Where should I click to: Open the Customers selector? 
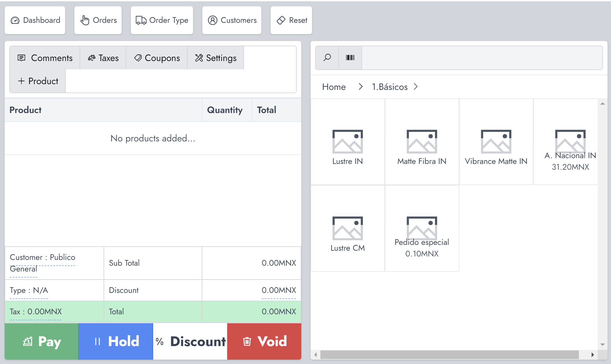tap(232, 20)
